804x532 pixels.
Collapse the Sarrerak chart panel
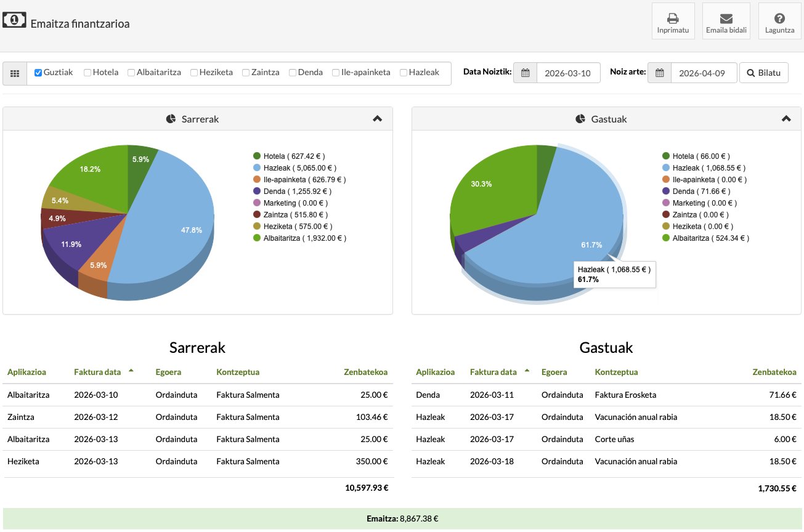coord(378,119)
